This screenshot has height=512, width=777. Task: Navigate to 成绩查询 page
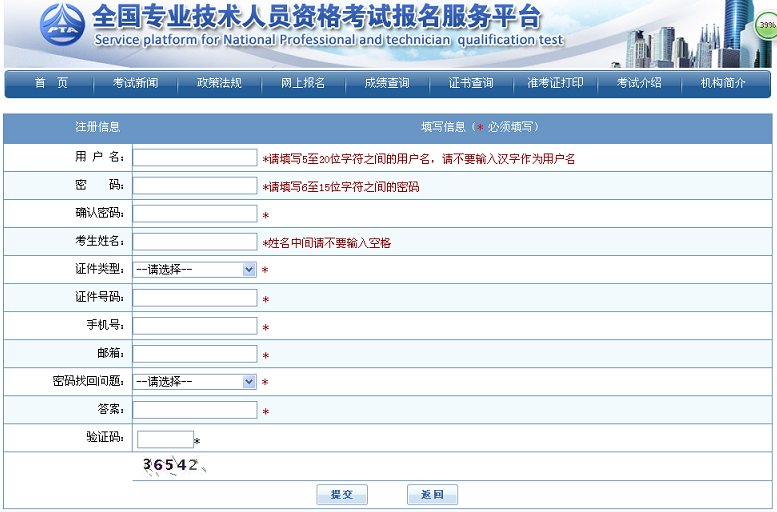click(x=387, y=83)
